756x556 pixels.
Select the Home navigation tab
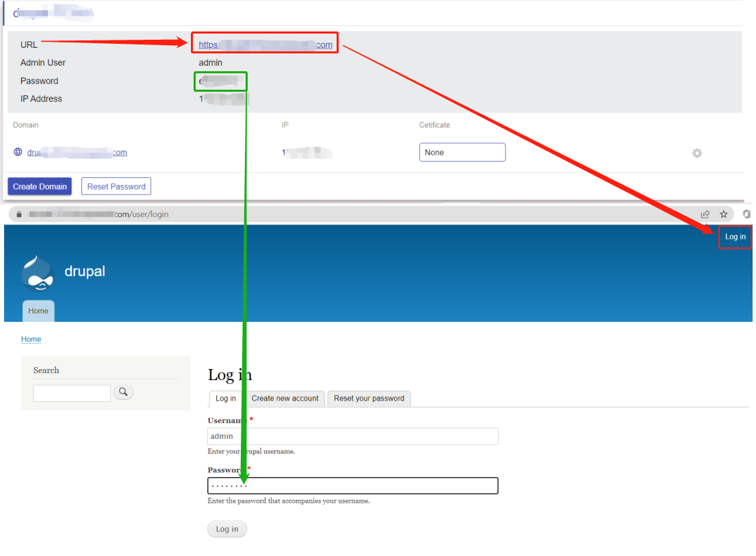[x=38, y=311]
